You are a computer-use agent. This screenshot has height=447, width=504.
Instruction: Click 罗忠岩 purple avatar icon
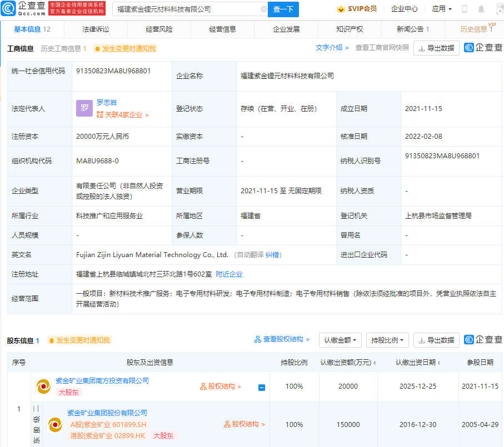tap(84, 108)
